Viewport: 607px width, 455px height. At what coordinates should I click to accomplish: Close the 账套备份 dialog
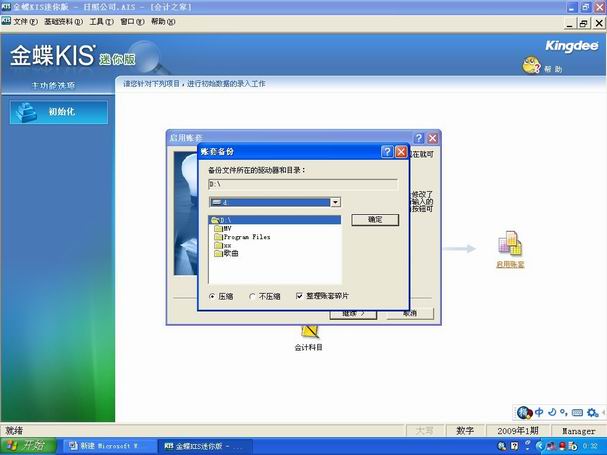[401, 152]
